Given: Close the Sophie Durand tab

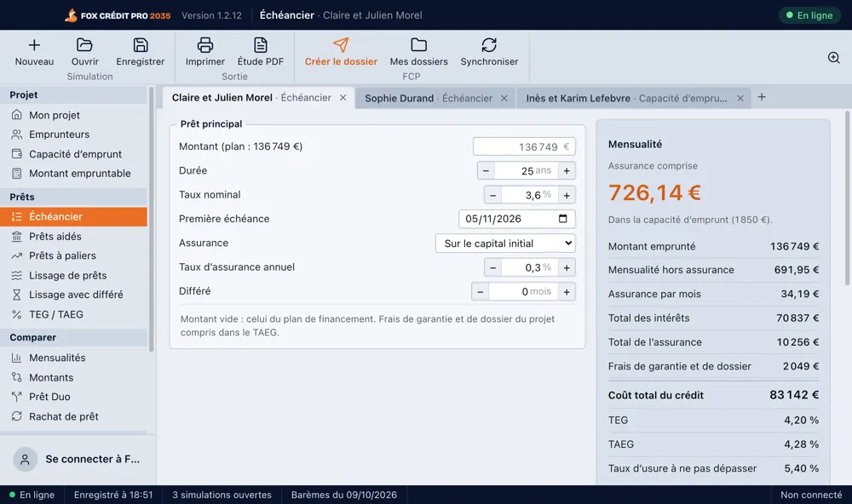Looking at the screenshot, I should [504, 98].
